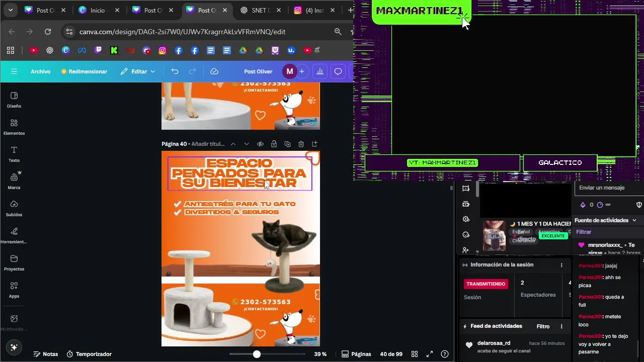Open the Chrome apps grid shortcut

pyautogui.click(x=11, y=50)
